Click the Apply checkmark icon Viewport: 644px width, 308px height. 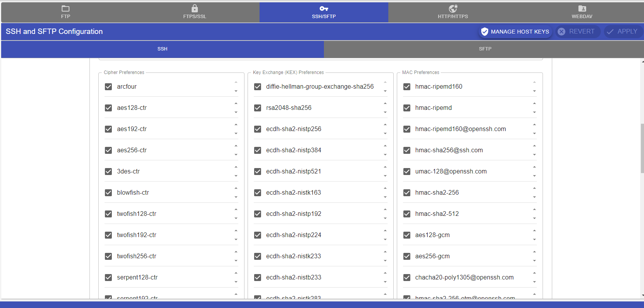point(610,32)
